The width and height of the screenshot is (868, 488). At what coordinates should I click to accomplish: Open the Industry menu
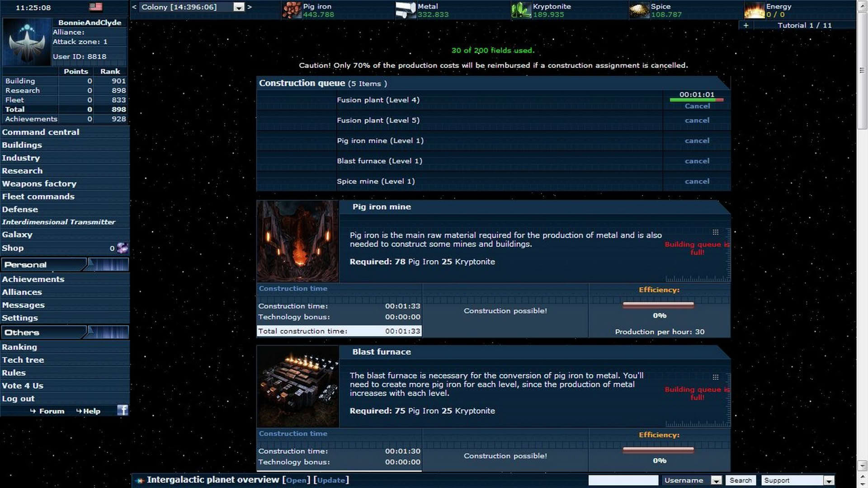[21, 158]
